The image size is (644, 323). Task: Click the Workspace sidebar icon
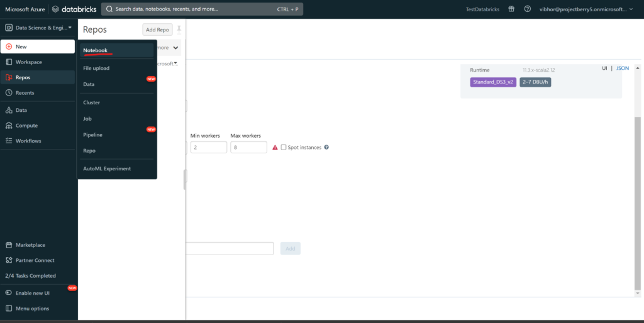(9, 62)
